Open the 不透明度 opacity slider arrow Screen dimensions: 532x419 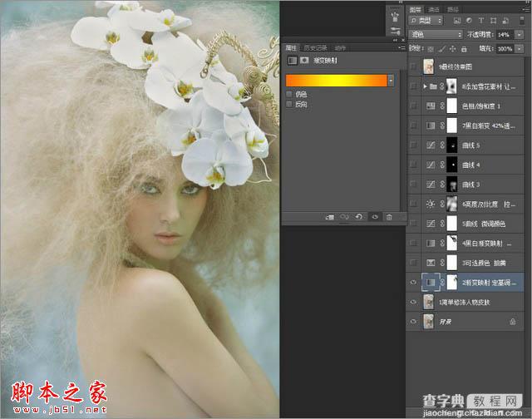pos(520,35)
